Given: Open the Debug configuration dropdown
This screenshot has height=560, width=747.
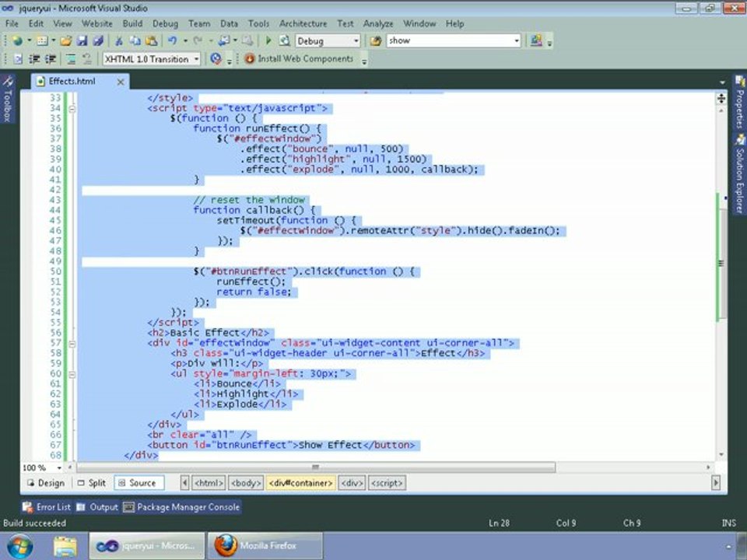Looking at the screenshot, I should click(x=356, y=41).
